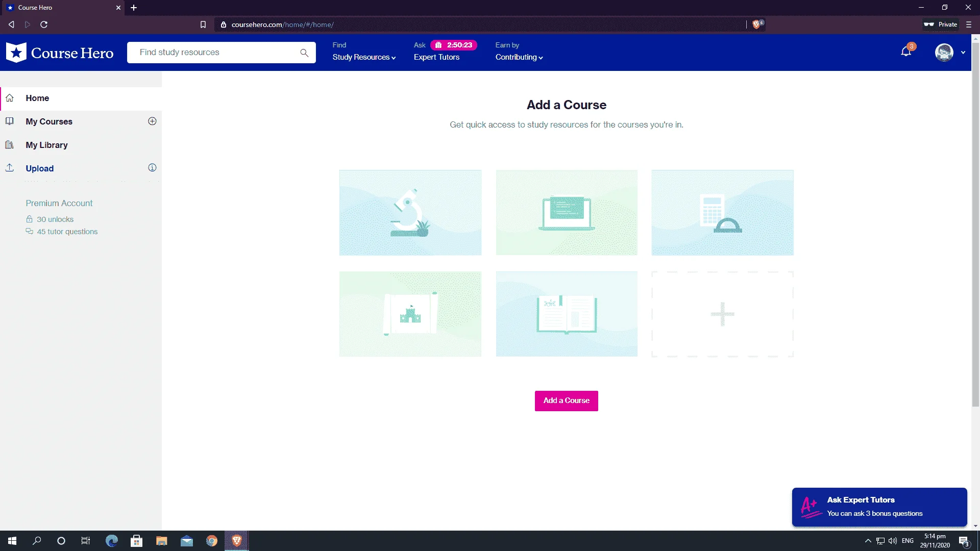
Task: Open Chrome from the taskbar
Action: (x=211, y=541)
